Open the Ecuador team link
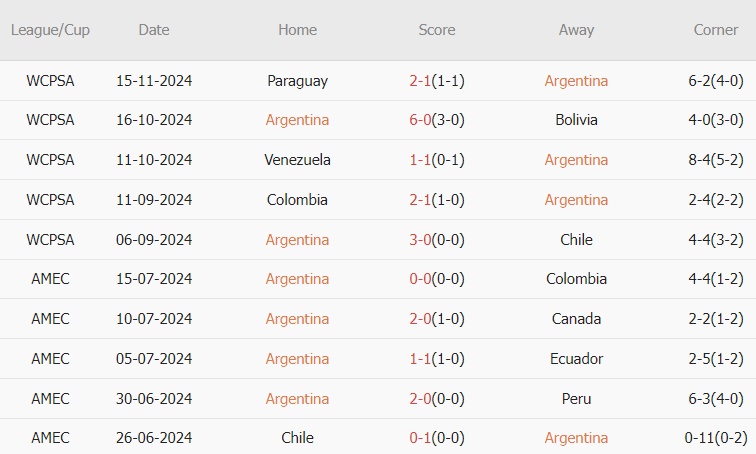This screenshot has width=756, height=454. [576, 359]
